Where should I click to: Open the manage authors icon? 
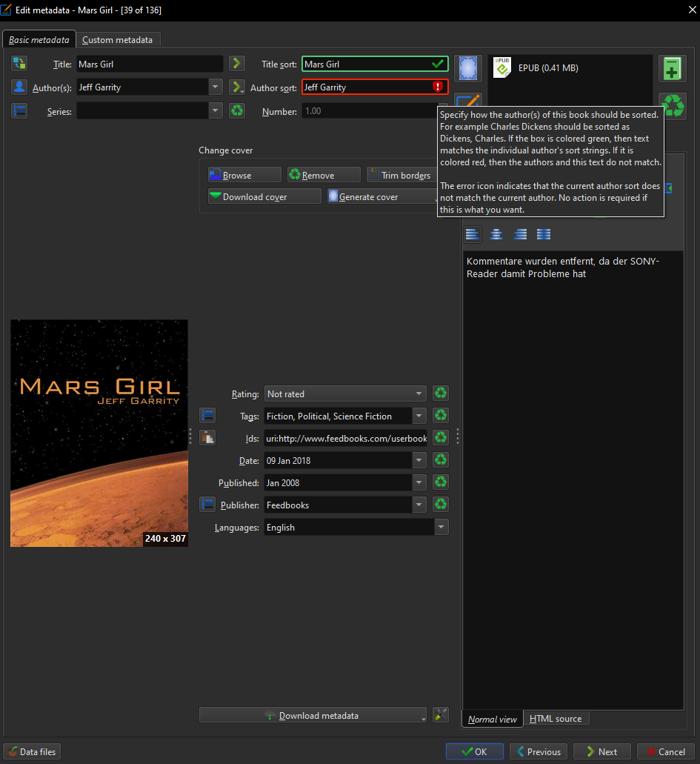[19, 87]
